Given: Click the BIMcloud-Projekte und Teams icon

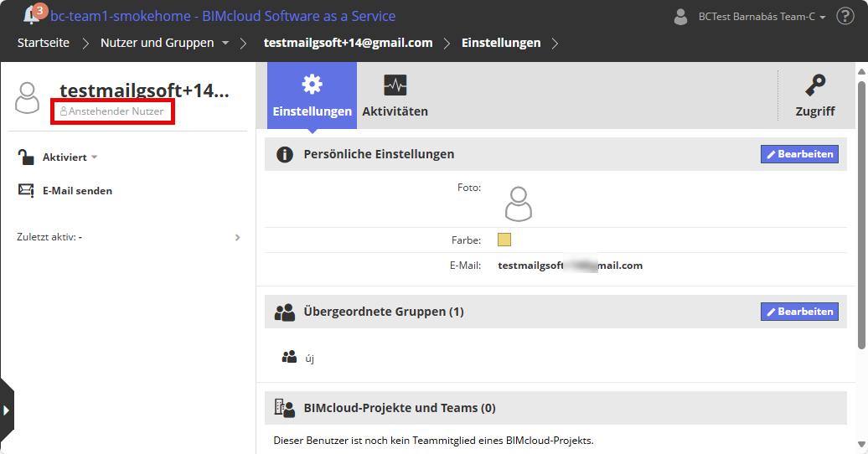Looking at the screenshot, I should click(285, 408).
